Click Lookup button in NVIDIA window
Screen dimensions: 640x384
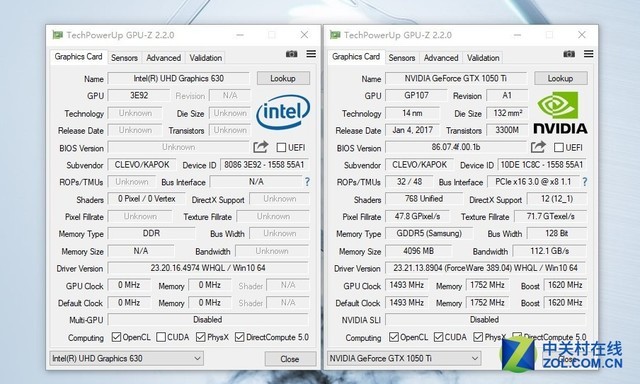[x=561, y=78]
